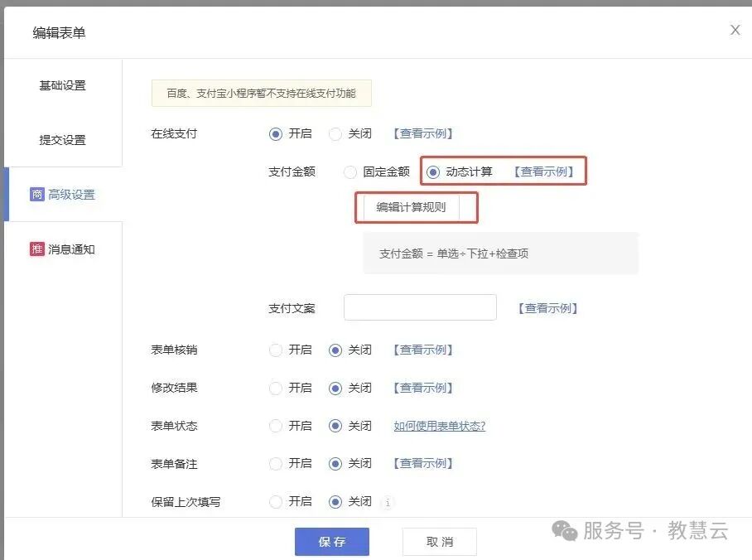Enable 开启 for 表单状态
The height and width of the screenshot is (560, 752).
tap(276, 426)
